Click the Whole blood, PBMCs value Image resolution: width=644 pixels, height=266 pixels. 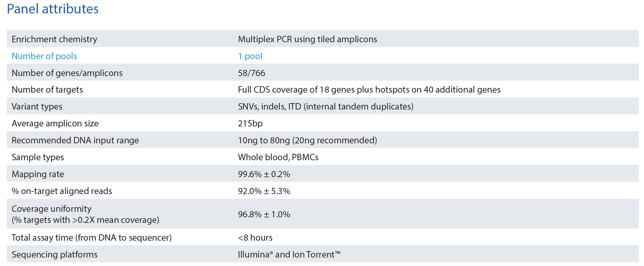(278, 157)
